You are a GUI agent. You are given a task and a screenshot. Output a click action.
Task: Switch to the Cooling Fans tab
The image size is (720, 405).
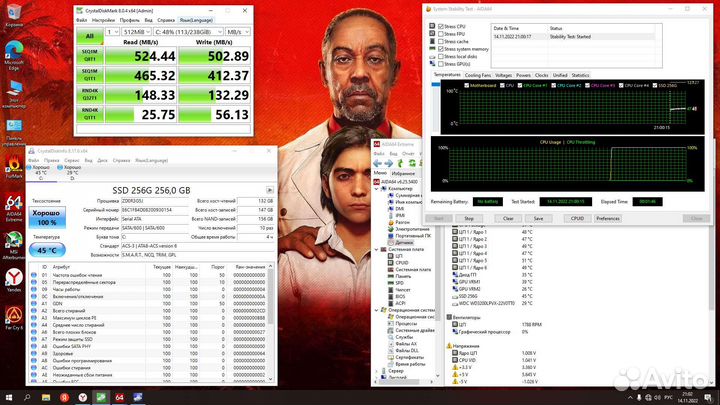(x=475, y=75)
